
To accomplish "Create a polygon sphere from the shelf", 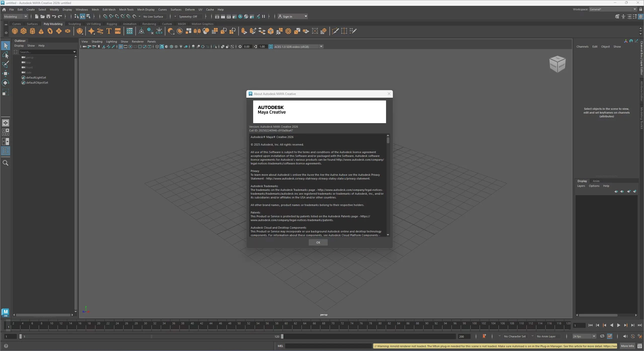I will [15, 31].
